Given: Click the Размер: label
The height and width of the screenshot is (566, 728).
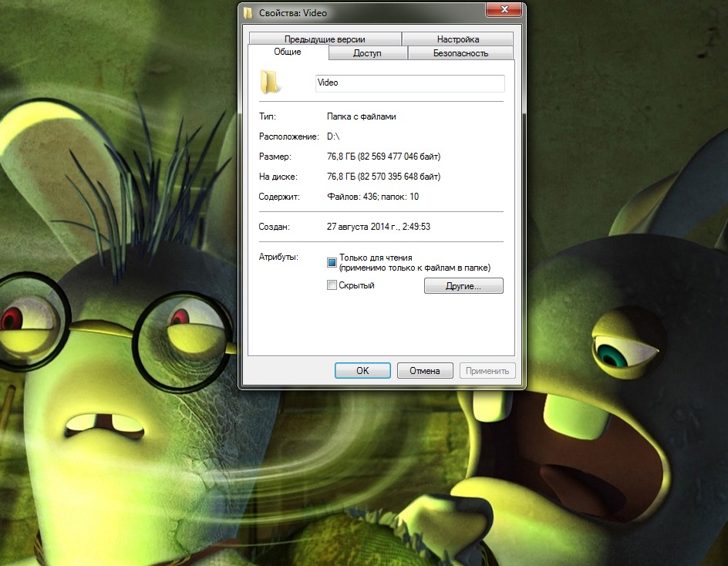Looking at the screenshot, I should [x=275, y=157].
